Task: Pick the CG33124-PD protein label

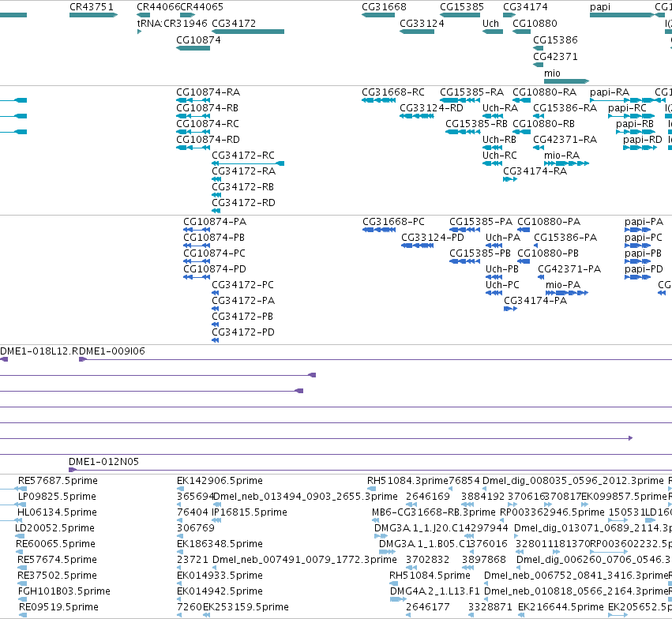Action: point(433,238)
